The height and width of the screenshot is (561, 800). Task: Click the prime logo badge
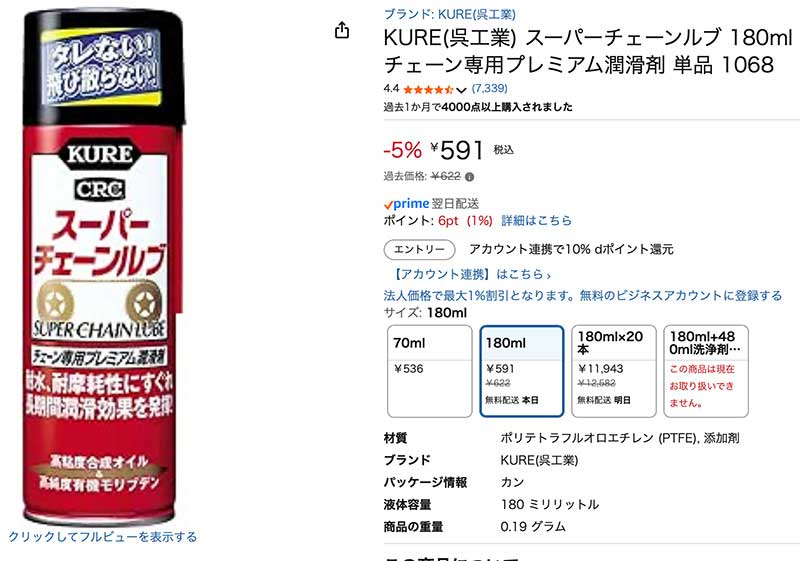[407, 203]
